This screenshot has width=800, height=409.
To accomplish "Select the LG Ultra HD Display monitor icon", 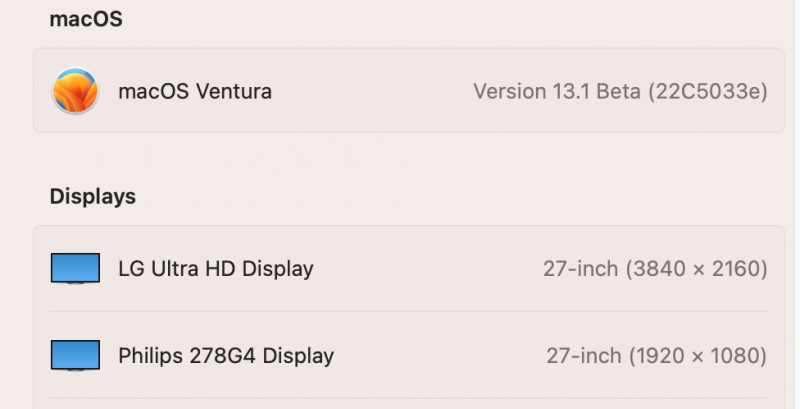I will [x=75, y=268].
